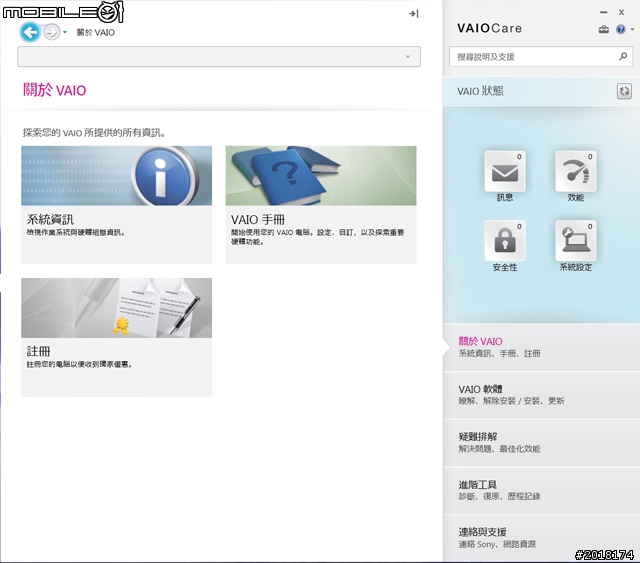Open the 註冊 registration card image
The width and height of the screenshot is (640, 563).
pos(117,308)
